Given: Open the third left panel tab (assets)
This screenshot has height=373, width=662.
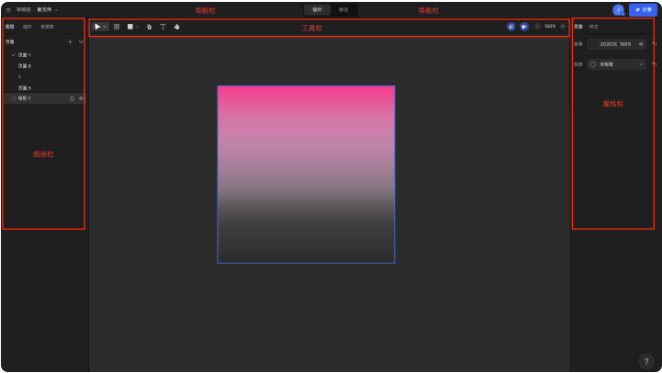Looking at the screenshot, I should (47, 27).
